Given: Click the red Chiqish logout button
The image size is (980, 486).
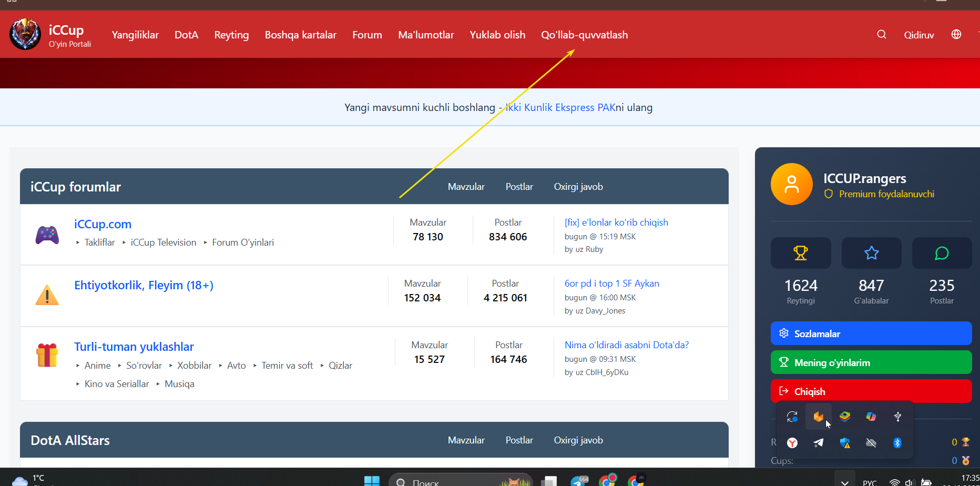Looking at the screenshot, I should pos(871,391).
